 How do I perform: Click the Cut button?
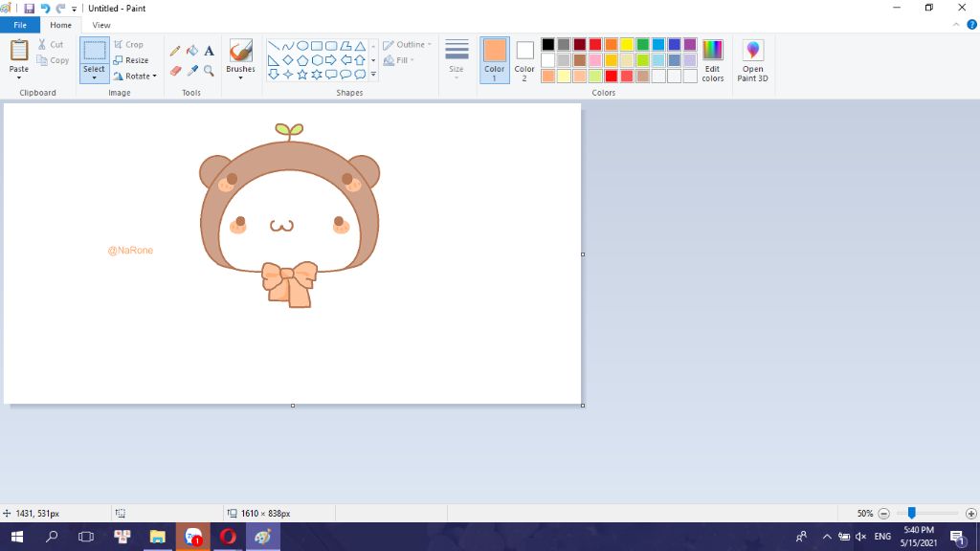[52, 44]
